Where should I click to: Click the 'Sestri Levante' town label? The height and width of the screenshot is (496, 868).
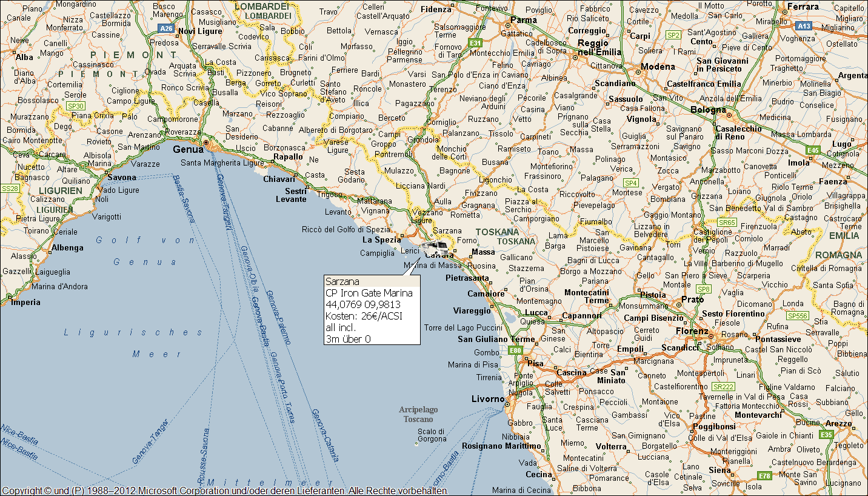[x=292, y=195]
